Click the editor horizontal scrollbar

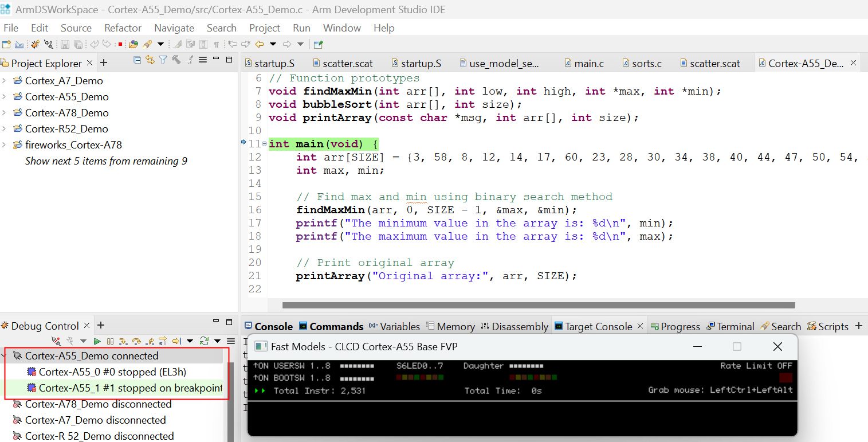(538, 306)
